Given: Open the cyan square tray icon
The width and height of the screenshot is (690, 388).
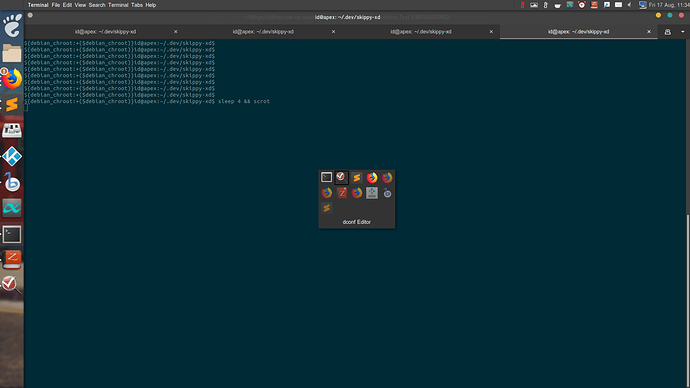Looking at the screenshot, I should pos(569,5).
